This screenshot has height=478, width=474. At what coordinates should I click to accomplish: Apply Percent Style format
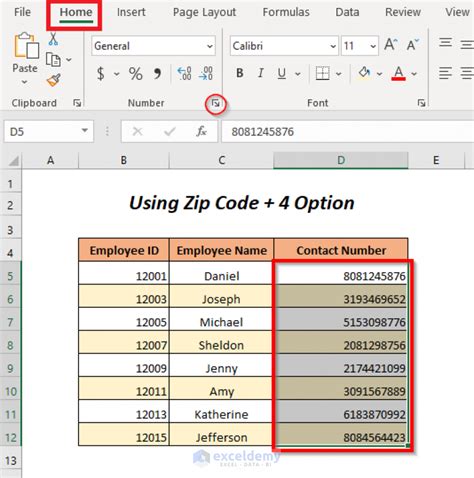(135, 73)
